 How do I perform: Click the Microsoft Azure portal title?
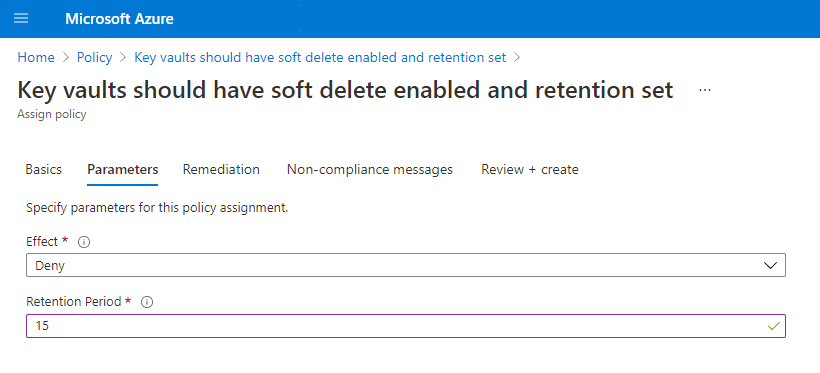click(x=119, y=19)
